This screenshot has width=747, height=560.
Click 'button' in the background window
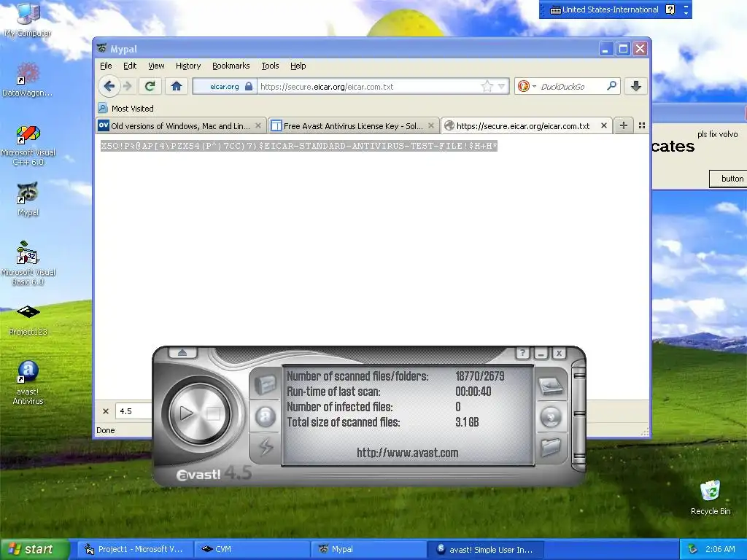pos(729,179)
